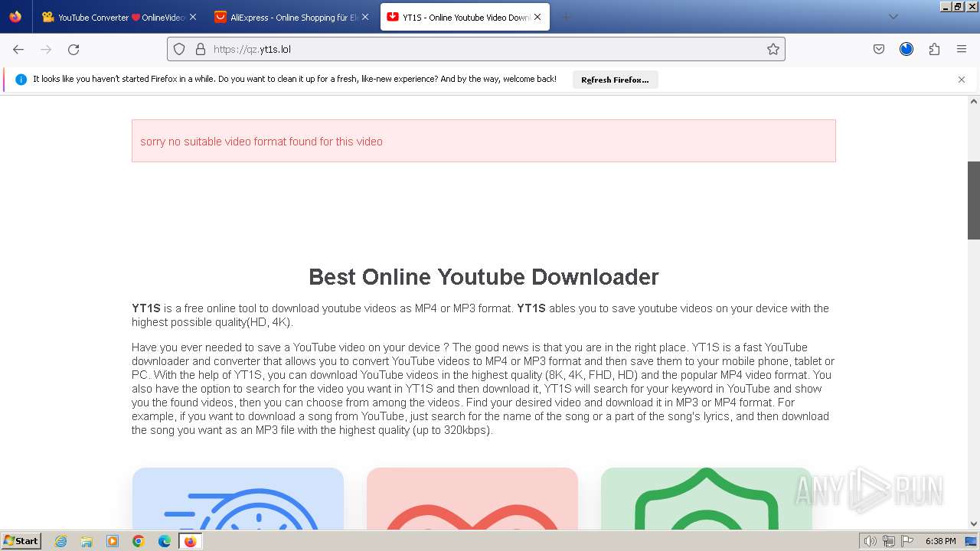Open File Explorer from the taskbar
980x551 pixels.
pyautogui.click(x=87, y=541)
